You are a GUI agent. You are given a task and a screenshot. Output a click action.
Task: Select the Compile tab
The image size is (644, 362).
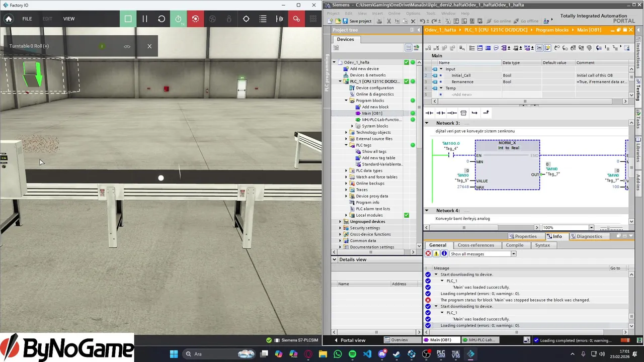(515, 245)
